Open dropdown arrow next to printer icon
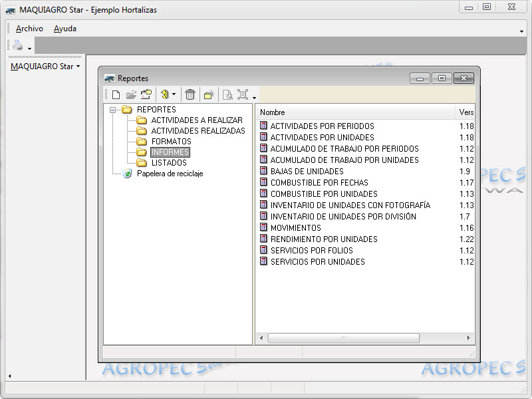 pos(29,49)
